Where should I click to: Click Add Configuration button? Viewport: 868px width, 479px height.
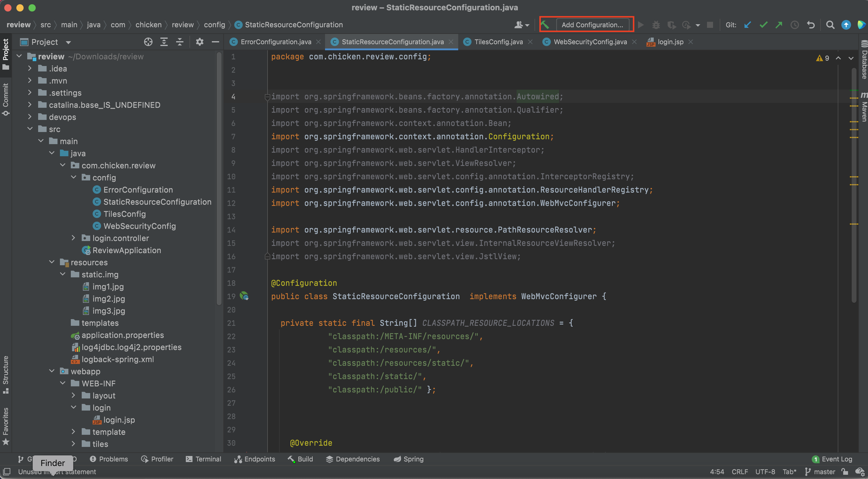click(592, 25)
